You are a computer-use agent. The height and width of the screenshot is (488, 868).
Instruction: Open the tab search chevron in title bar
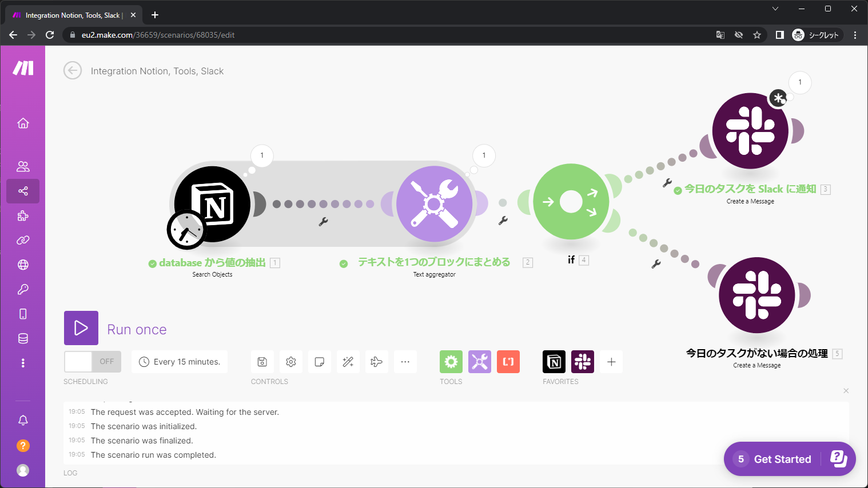click(x=775, y=9)
